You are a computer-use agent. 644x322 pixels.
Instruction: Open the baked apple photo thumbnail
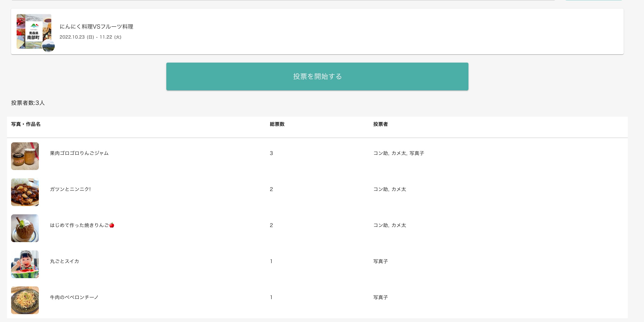pos(25,228)
